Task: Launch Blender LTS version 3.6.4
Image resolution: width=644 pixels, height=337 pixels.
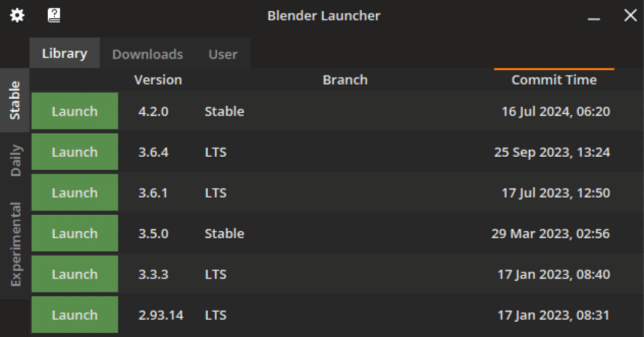Action: (x=75, y=152)
